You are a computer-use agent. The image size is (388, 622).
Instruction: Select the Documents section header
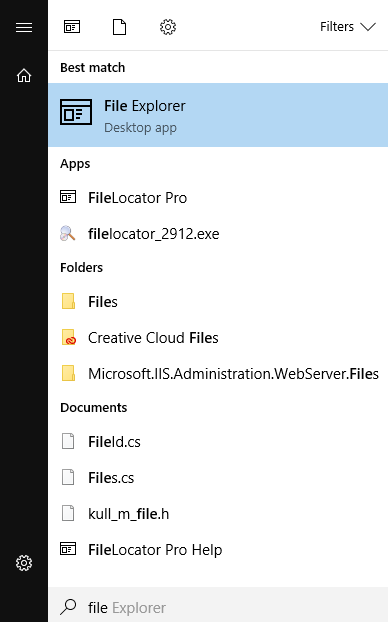94,407
